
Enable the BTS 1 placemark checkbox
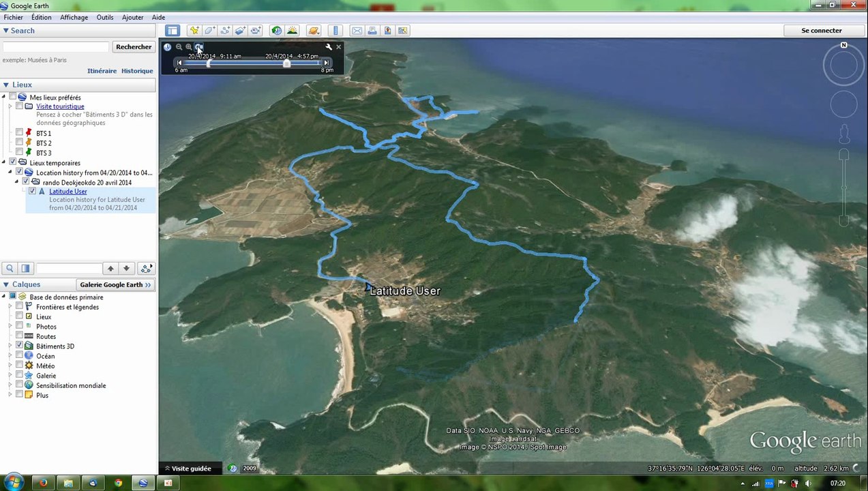[x=20, y=133]
